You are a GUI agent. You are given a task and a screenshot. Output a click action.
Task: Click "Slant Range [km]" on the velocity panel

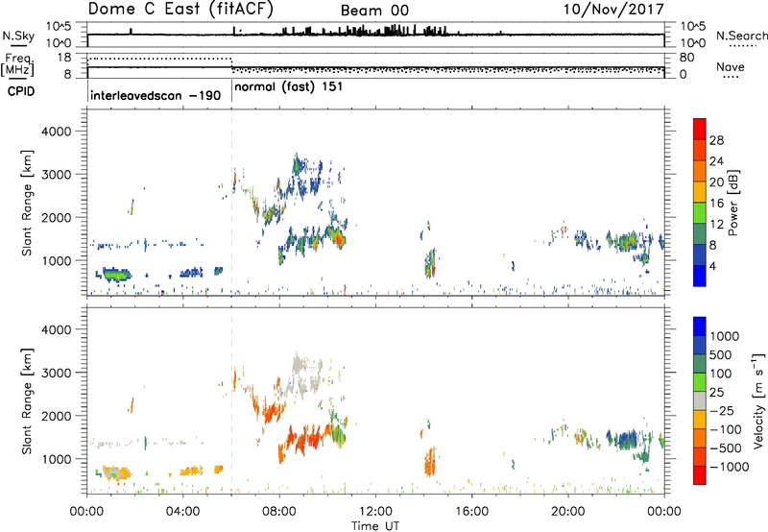[27, 401]
